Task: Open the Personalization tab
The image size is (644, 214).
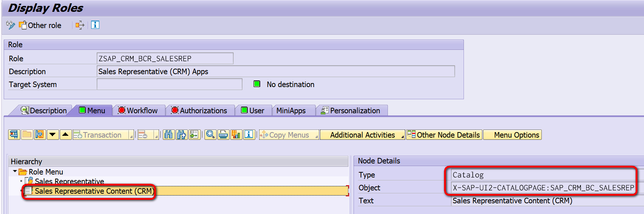Action: [x=351, y=110]
